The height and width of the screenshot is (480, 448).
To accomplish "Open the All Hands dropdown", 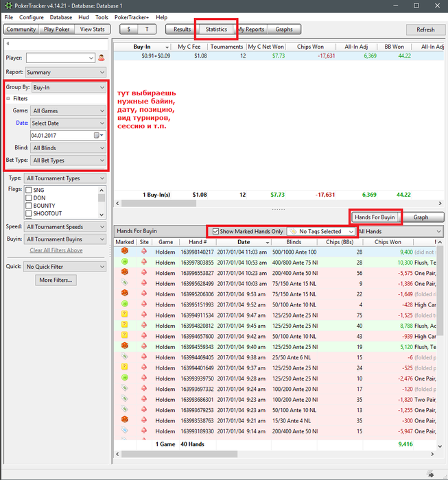I will (x=401, y=232).
